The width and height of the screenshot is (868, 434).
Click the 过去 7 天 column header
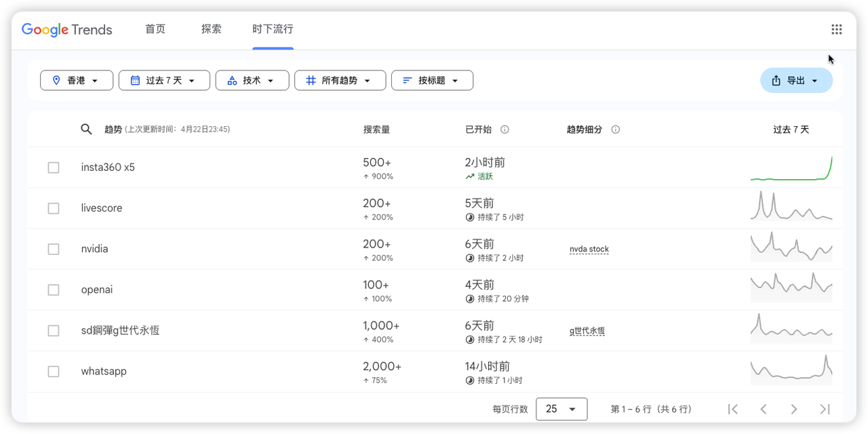click(791, 130)
